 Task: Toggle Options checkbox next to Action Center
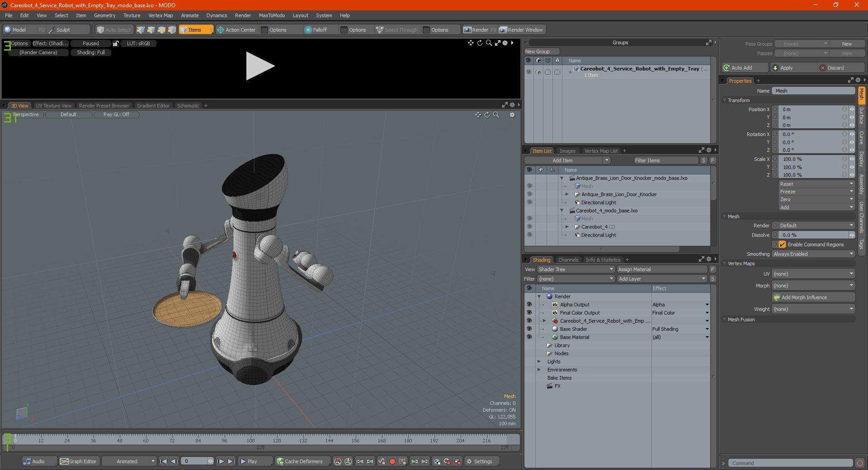(x=264, y=30)
